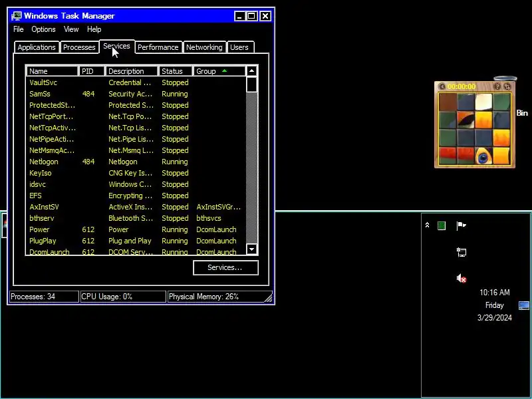The height and width of the screenshot is (399, 532).
Task: Click the black beak puzzle tile
Action: (465, 120)
